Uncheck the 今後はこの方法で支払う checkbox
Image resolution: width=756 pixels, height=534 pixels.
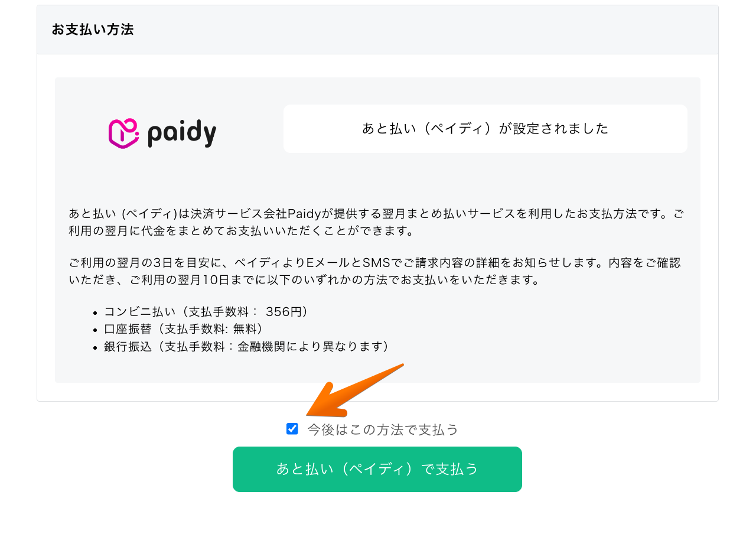click(292, 429)
